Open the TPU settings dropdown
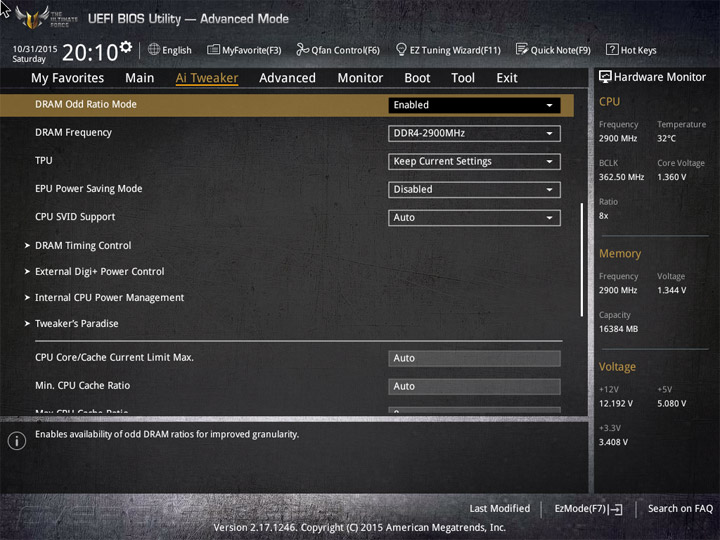 point(474,162)
